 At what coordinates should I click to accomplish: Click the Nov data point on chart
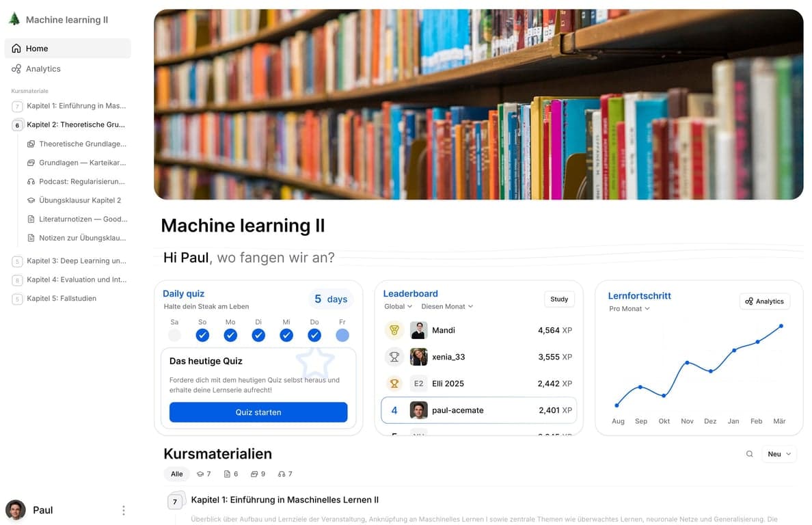687,362
